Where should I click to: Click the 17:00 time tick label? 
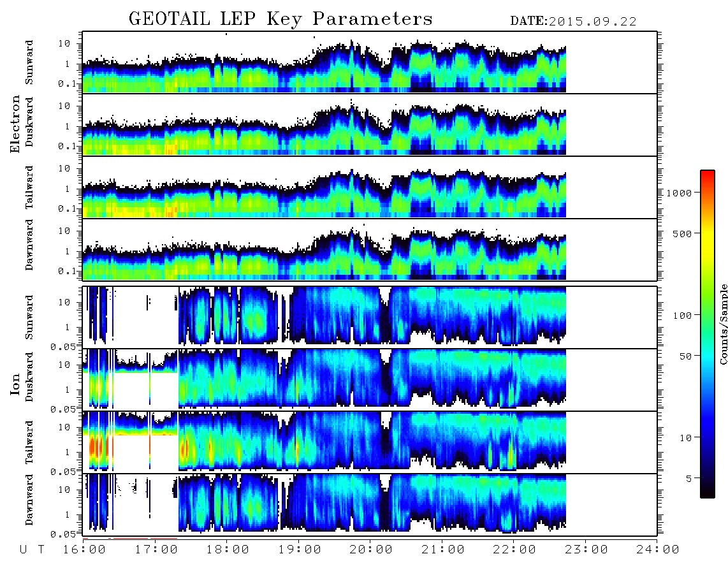[156, 550]
